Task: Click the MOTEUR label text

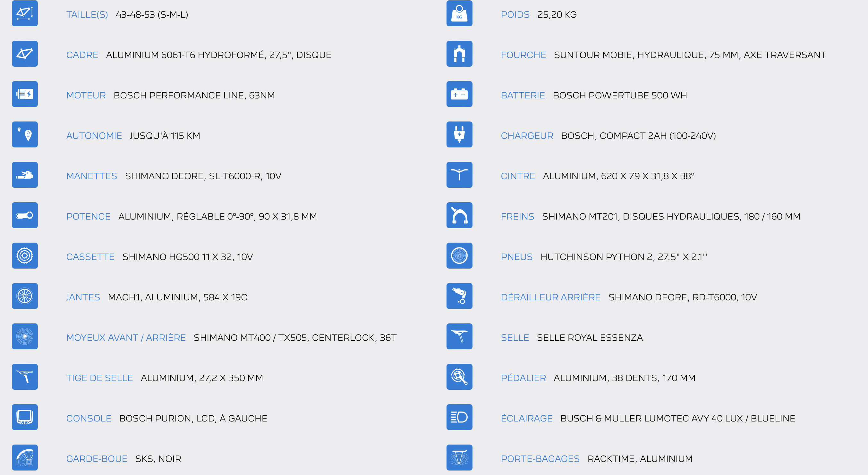Action: click(86, 95)
